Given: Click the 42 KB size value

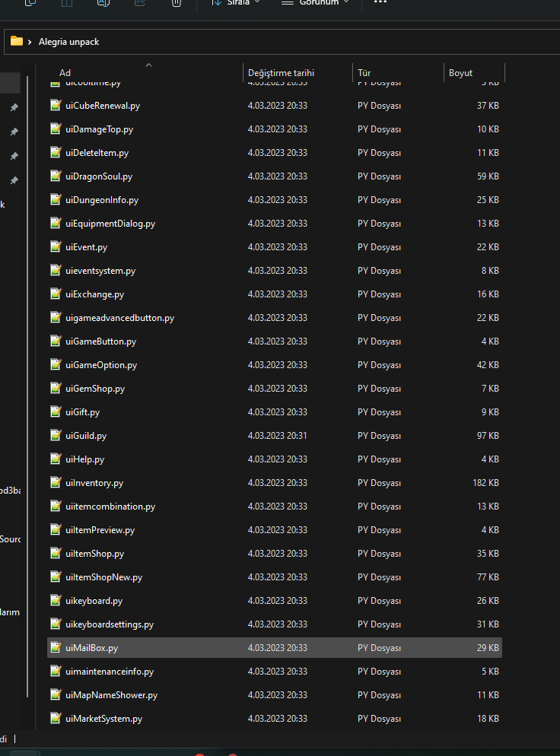Looking at the screenshot, I should 488,365.
